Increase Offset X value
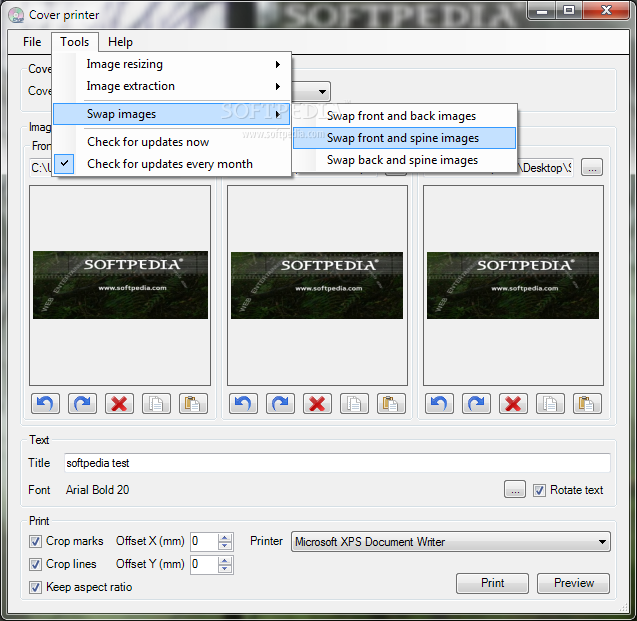Image resolution: width=637 pixels, height=621 pixels. 224,538
